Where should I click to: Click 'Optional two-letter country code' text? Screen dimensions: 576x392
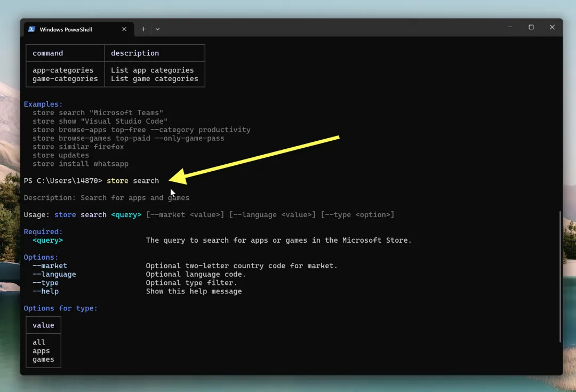pyautogui.click(x=242, y=266)
